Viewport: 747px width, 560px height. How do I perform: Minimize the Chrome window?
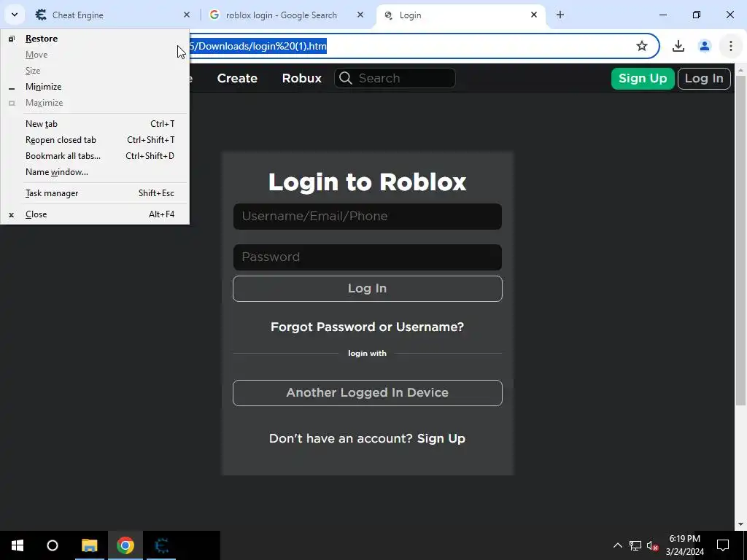[x=662, y=15]
